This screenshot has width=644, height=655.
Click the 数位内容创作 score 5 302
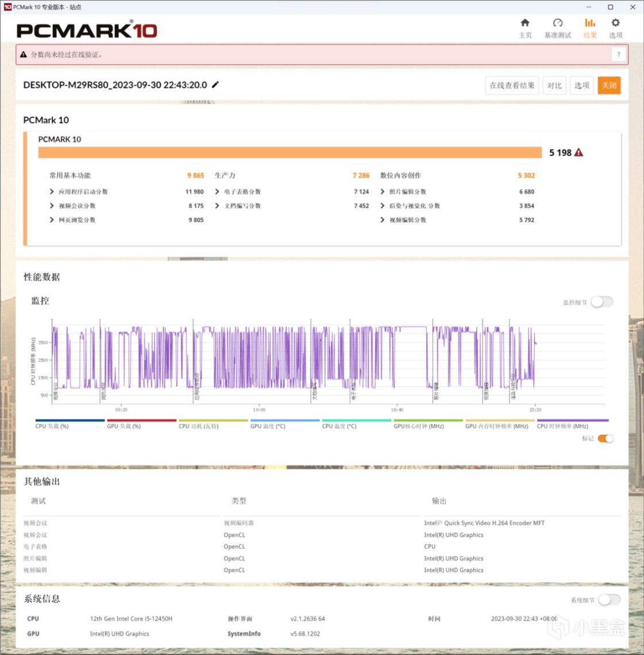tap(526, 176)
